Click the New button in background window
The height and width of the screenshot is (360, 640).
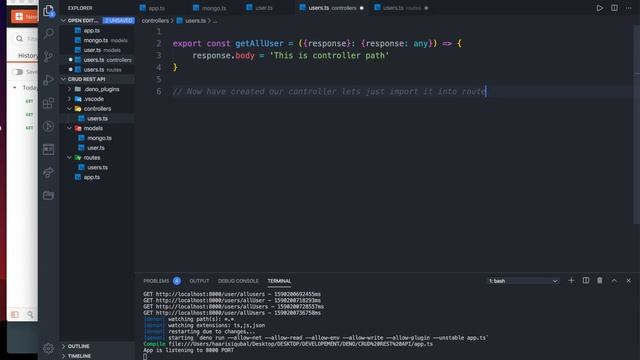(x=24, y=16)
